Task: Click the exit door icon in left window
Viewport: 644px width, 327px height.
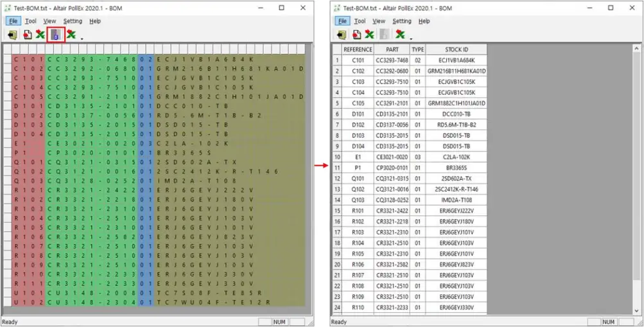Action: pos(12,35)
